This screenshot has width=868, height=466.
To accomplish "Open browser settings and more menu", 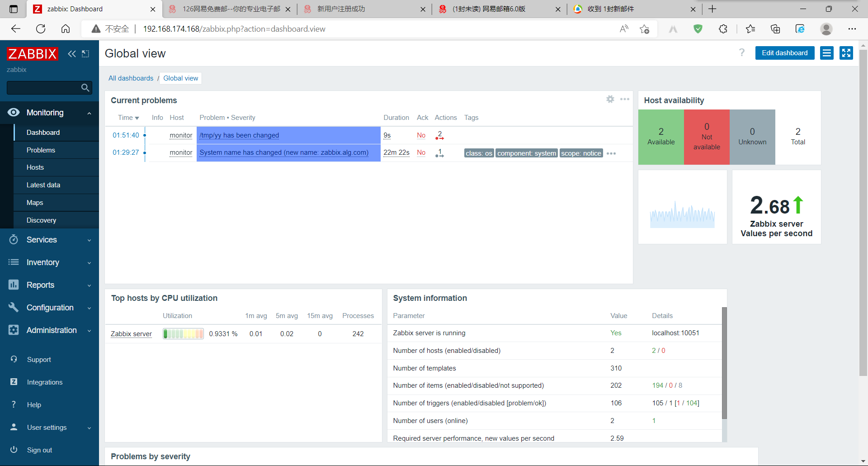I will pyautogui.click(x=852, y=29).
